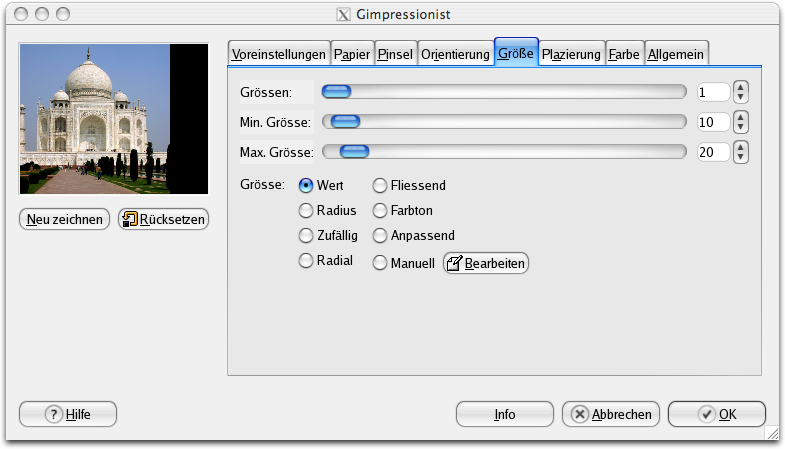Choose the Zufällig size option
The height and width of the screenshot is (449, 785).
306,235
